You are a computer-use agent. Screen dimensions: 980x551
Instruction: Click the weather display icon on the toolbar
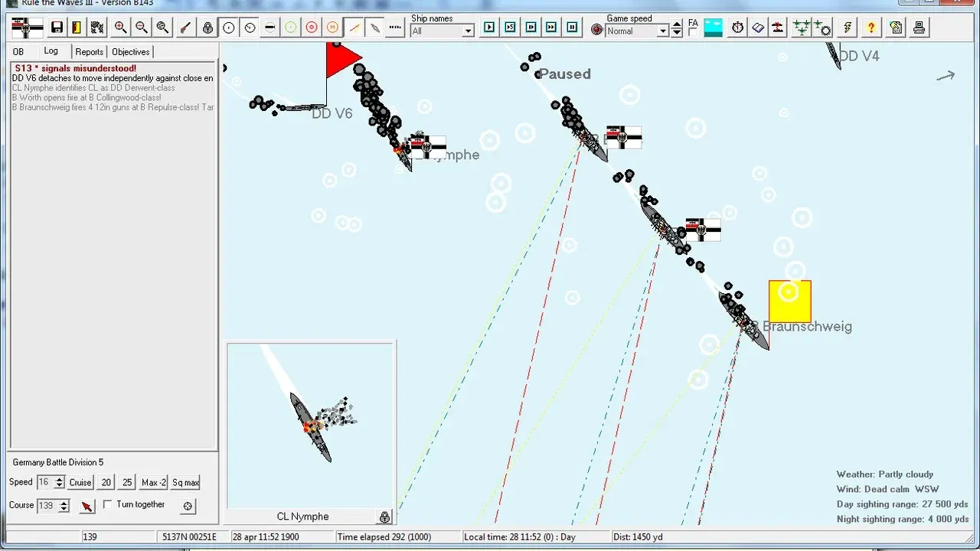712,28
